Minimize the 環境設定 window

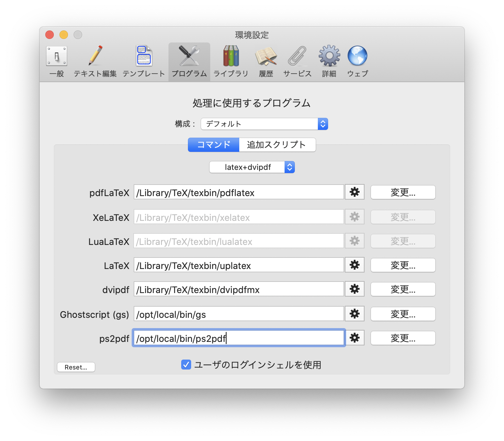[64, 35]
